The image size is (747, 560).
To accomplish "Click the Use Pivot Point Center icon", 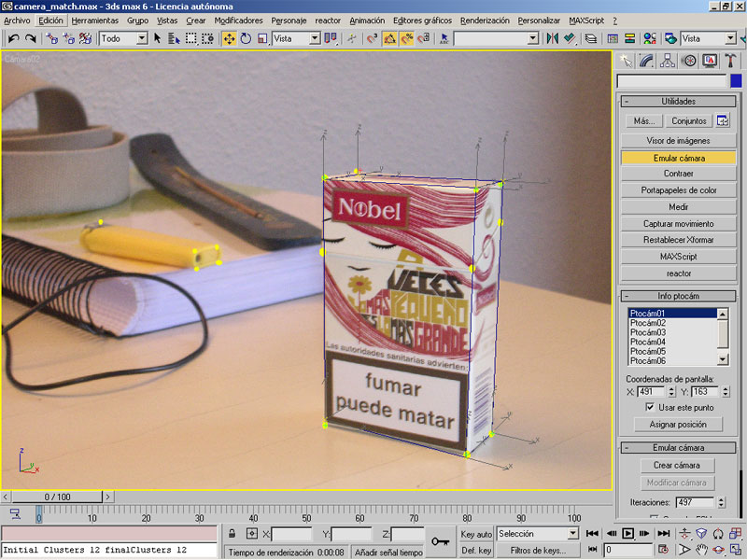I will 331,38.
